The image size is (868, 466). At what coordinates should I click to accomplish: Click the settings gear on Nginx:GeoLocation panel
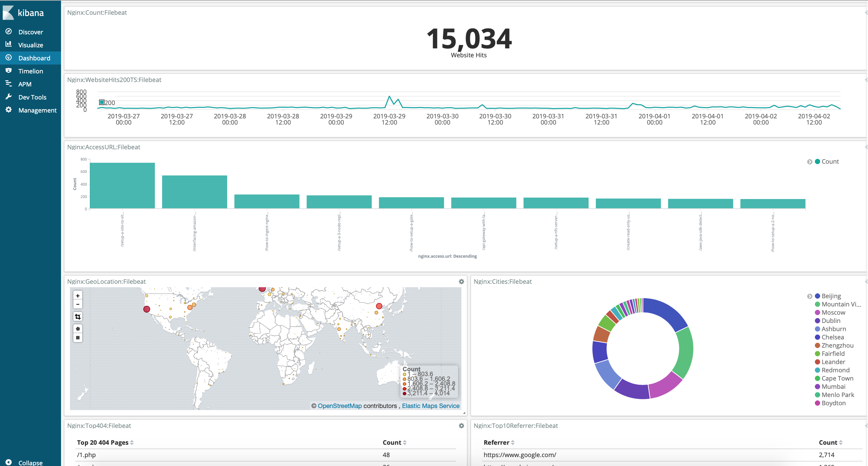click(461, 281)
